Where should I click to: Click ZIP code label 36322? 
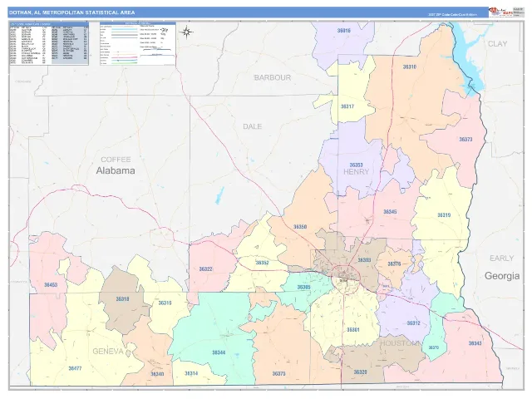pos(205,269)
